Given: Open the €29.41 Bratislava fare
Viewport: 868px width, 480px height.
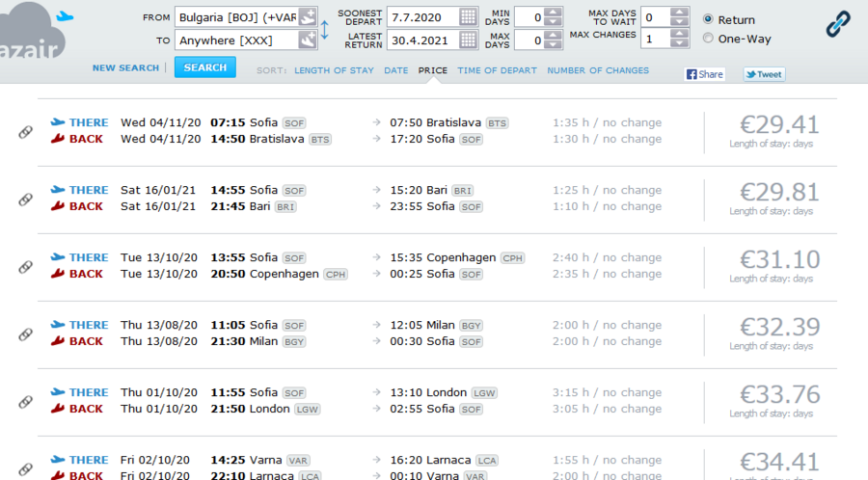Looking at the screenshot, I should (779, 124).
